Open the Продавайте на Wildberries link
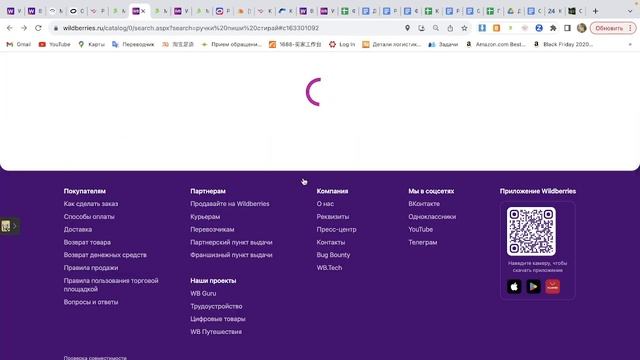 (230, 204)
